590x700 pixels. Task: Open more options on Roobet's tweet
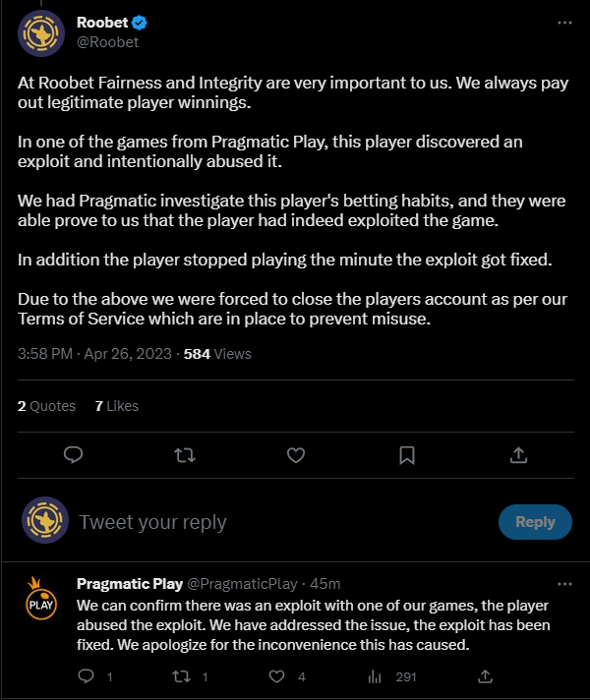tap(563, 22)
